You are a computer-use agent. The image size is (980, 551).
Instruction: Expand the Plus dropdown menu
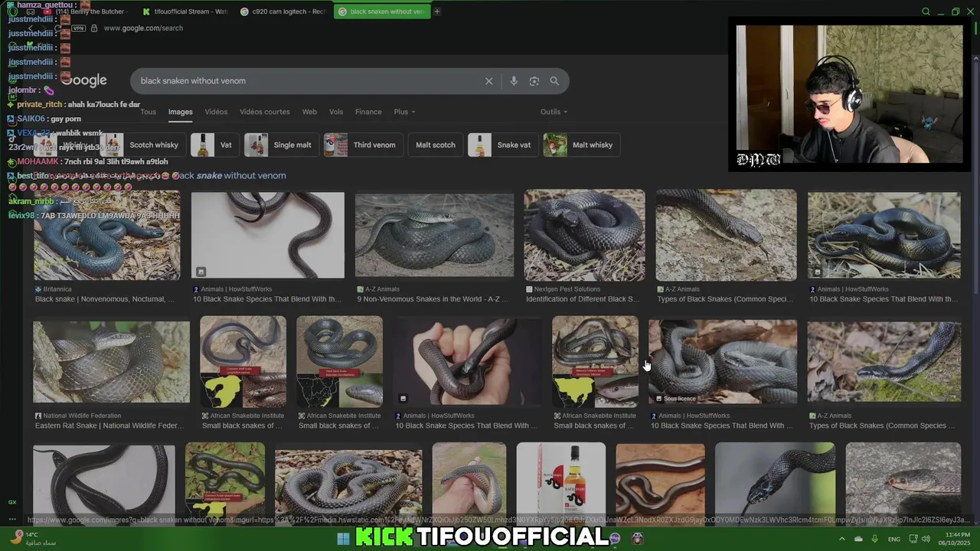(x=404, y=112)
